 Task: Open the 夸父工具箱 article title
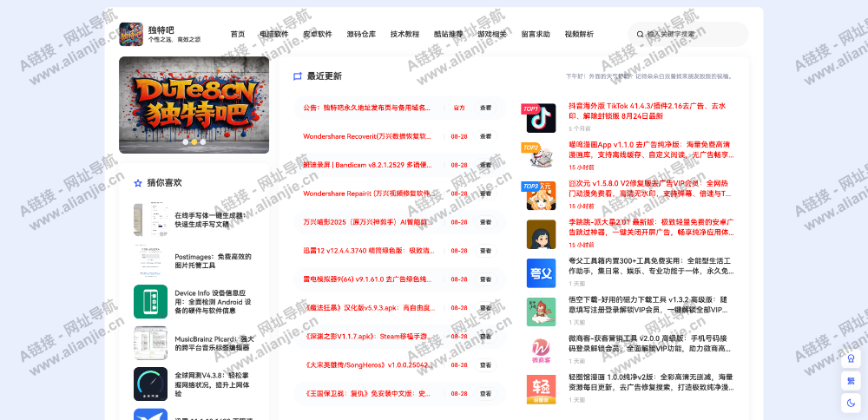click(x=650, y=266)
